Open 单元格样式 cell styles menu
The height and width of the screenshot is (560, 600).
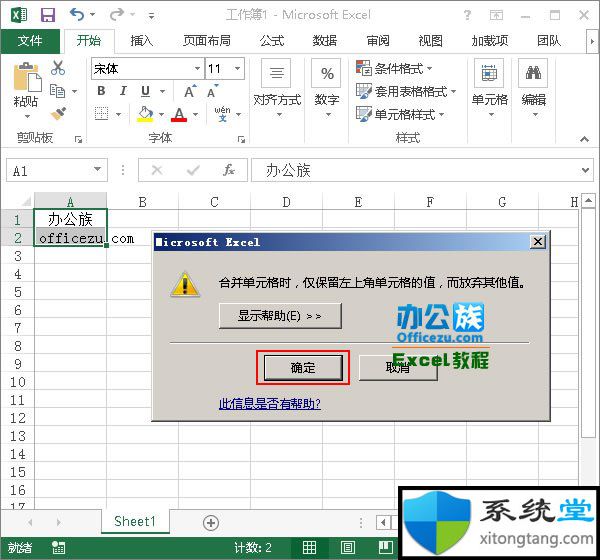click(400, 114)
